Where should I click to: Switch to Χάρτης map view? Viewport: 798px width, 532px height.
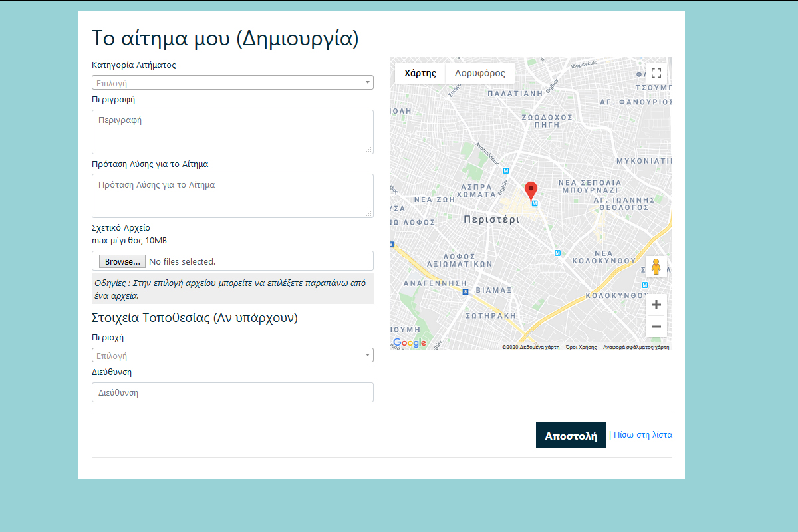pos(420,73)
